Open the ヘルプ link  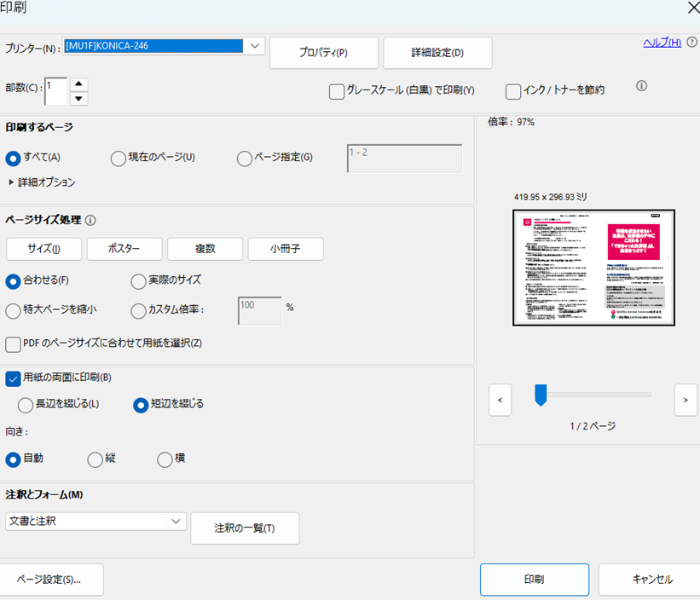pos(662,43)
